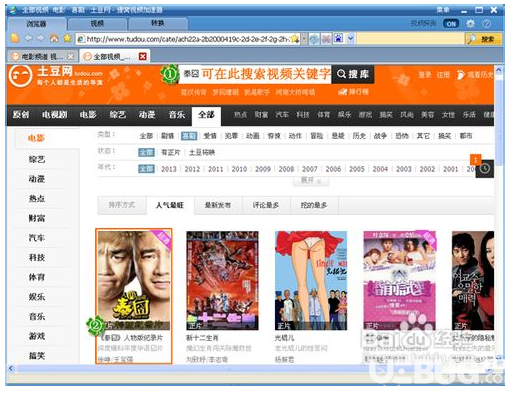Open the watch history link in orange header
The image size is (518, 393).
tap(476, 75)
